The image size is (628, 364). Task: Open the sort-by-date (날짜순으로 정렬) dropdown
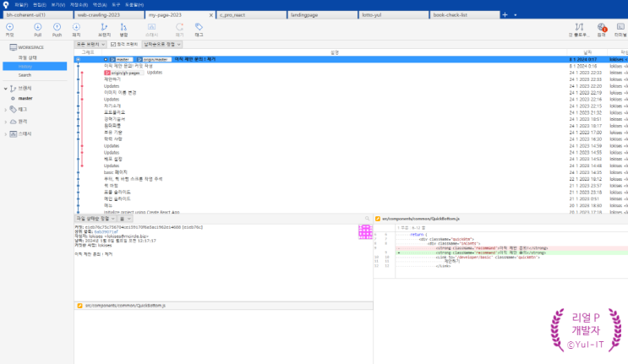(162, 45)
